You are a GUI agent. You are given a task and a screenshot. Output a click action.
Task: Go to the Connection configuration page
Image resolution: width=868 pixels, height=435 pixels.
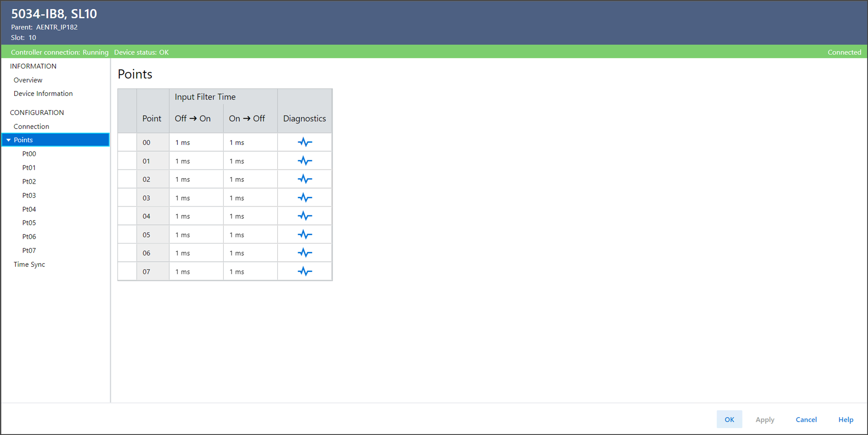pos(31,126)
